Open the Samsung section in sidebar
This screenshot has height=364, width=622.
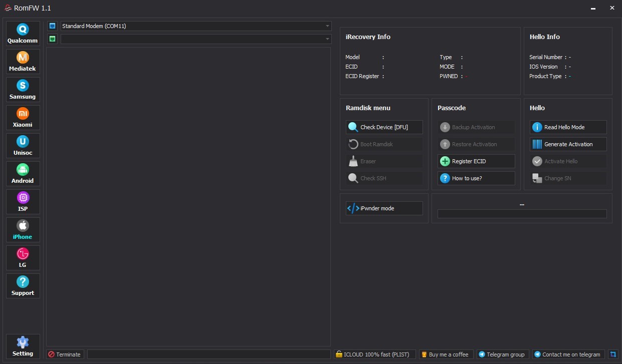coord(23,90)
